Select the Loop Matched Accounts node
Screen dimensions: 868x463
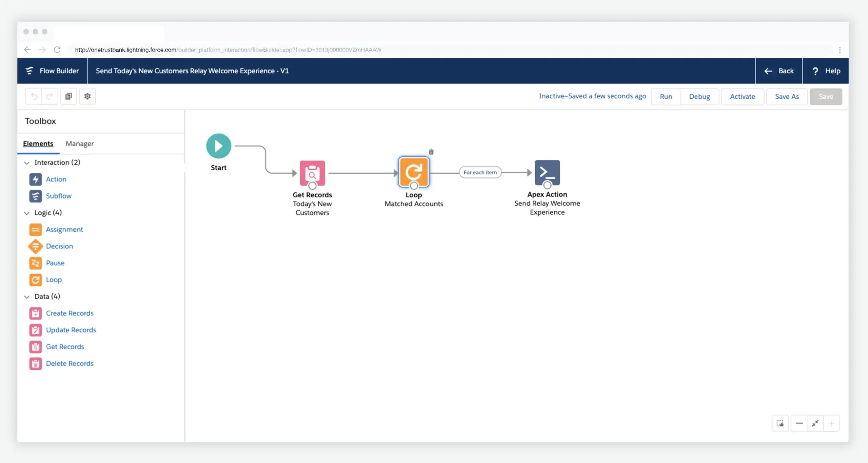[414, 172]
